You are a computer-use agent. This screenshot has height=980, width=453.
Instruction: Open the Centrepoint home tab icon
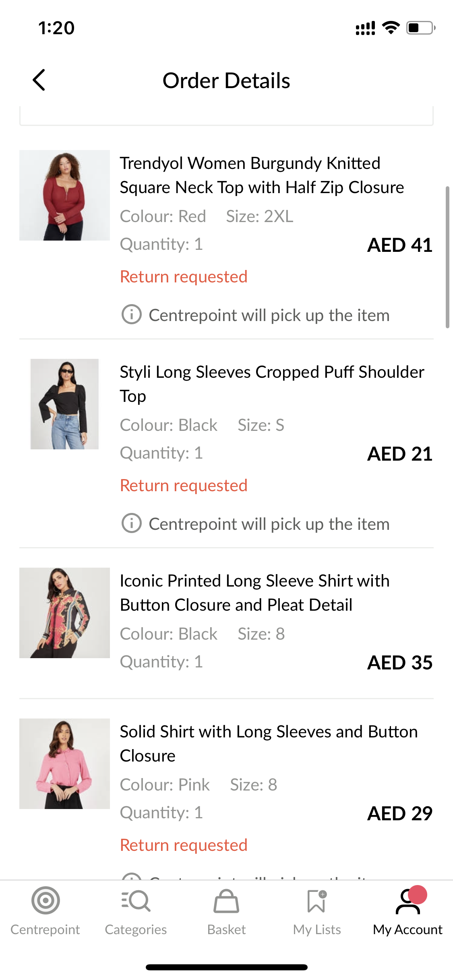pyautogui.click(x=46, y=900)
